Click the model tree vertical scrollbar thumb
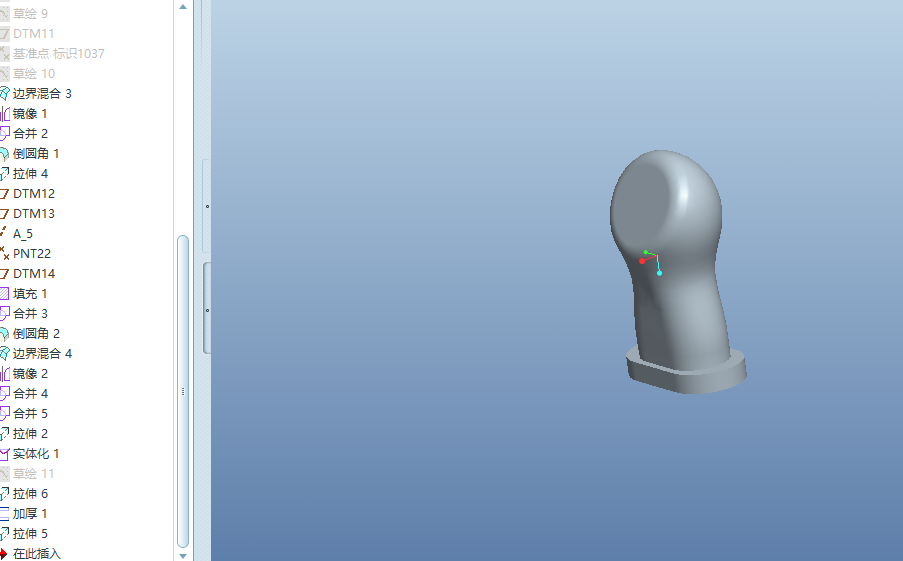Viewport: 903px width, 561px height. coord(183,391)
